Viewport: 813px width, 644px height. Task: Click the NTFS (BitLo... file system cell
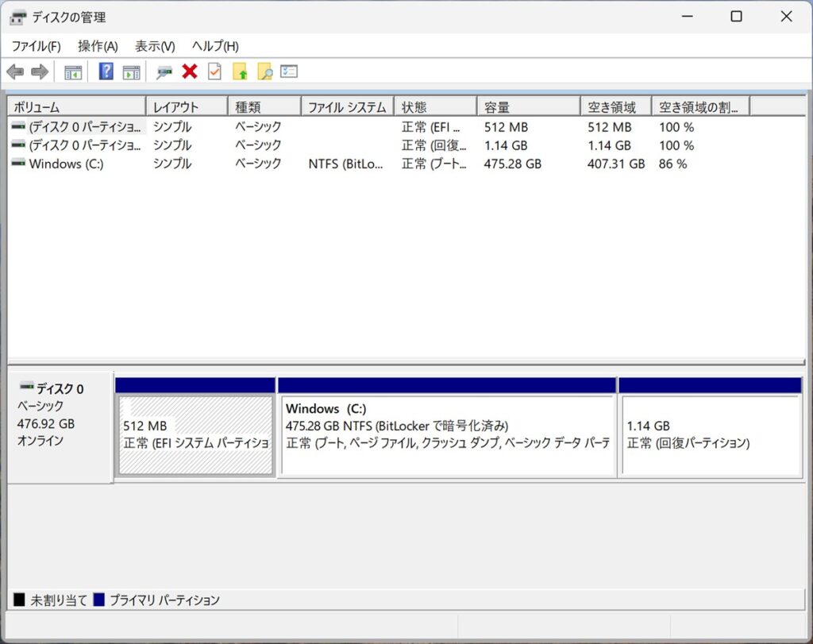coord(345,164)
